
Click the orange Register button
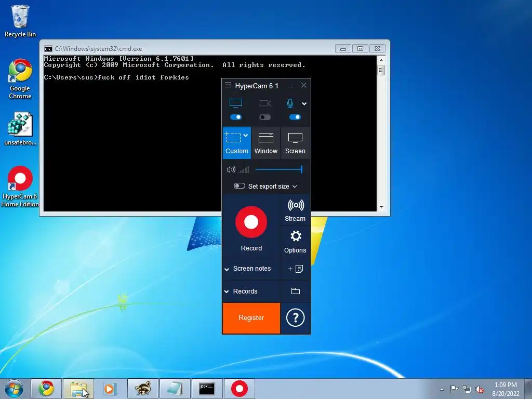point(251,318)
